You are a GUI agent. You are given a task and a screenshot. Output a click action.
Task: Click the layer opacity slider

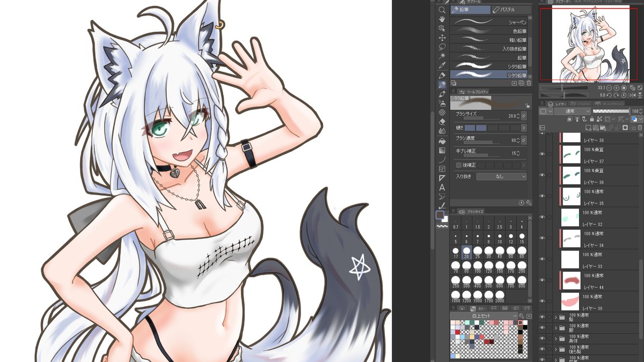611,111
